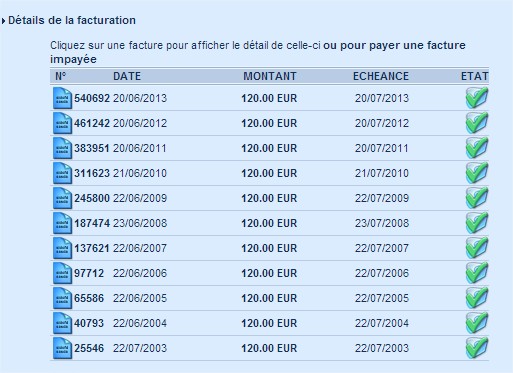Screen dimensions: 513x373
Task: View invoice number 40793
Action: pyautogui.click(x=89, y=323)
